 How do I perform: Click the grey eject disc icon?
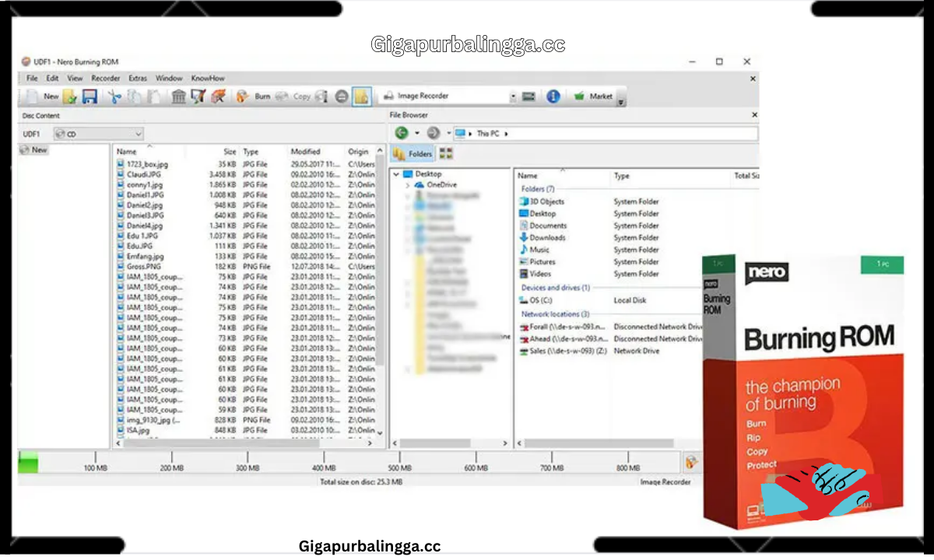[x=342, y=96]
